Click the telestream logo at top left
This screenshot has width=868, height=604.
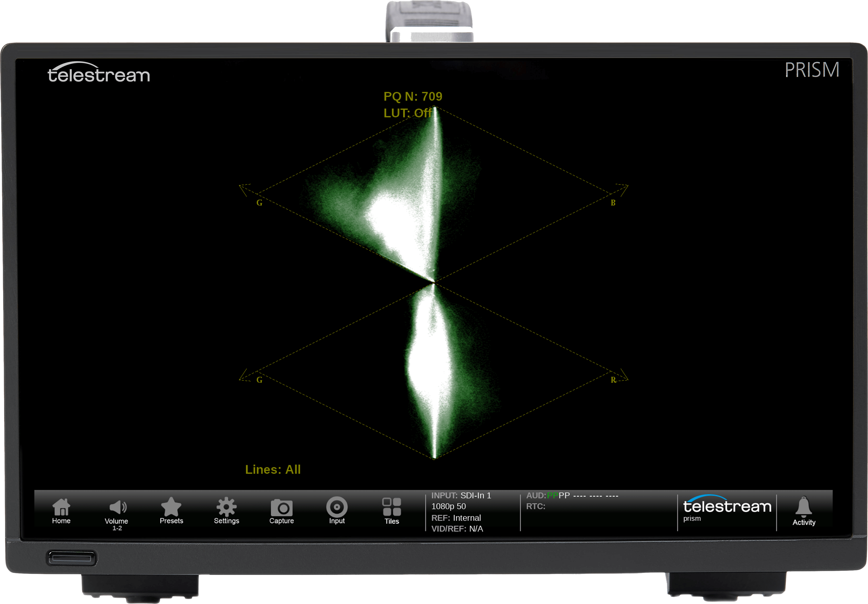click(x=99, y=72)
